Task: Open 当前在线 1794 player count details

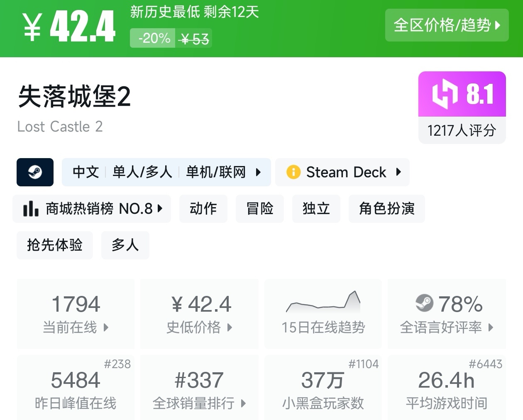Action: pyautogui.click(x=76, y=314)
